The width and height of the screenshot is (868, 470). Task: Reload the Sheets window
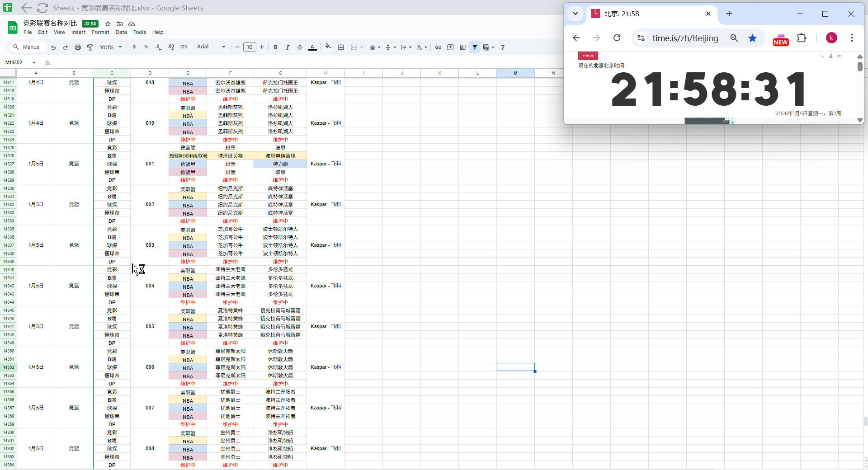42,8
